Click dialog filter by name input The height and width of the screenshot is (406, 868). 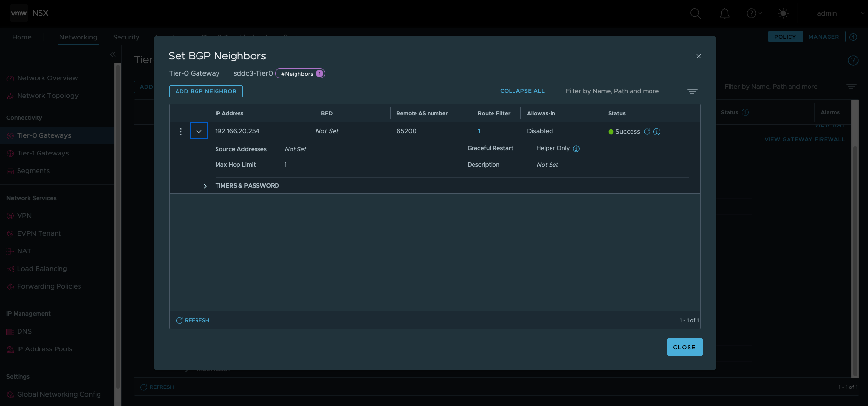coord(623,91)
